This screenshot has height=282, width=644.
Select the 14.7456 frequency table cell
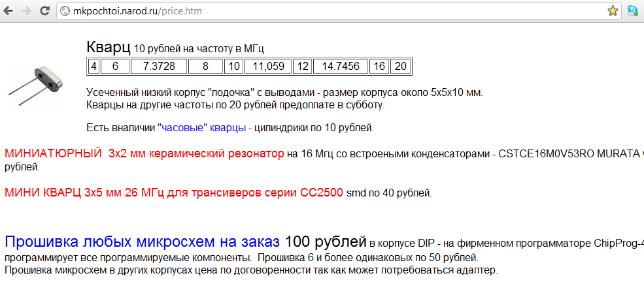(x=341, y=66)
